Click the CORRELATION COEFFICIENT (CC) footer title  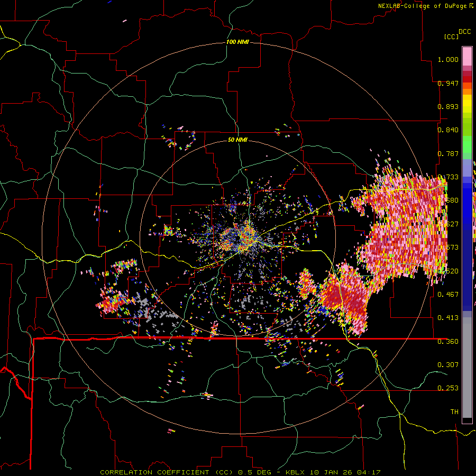point(167,472)
